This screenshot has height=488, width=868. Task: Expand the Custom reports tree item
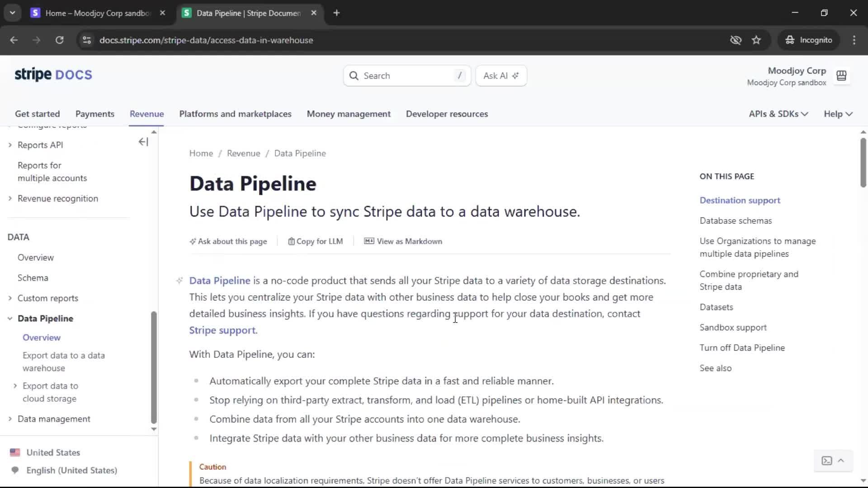(x=10, y=298)
